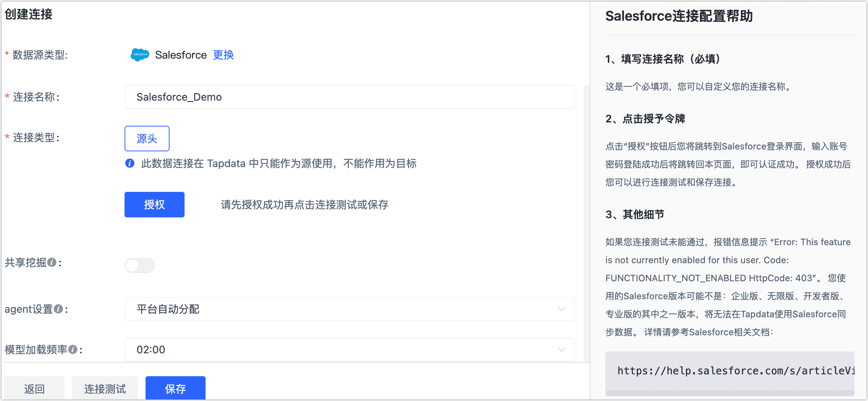The width and height of the screenshot is (868, 401).
Task: Click the 返回 back button
Action: pyautogui.click(x=35, y=389)
